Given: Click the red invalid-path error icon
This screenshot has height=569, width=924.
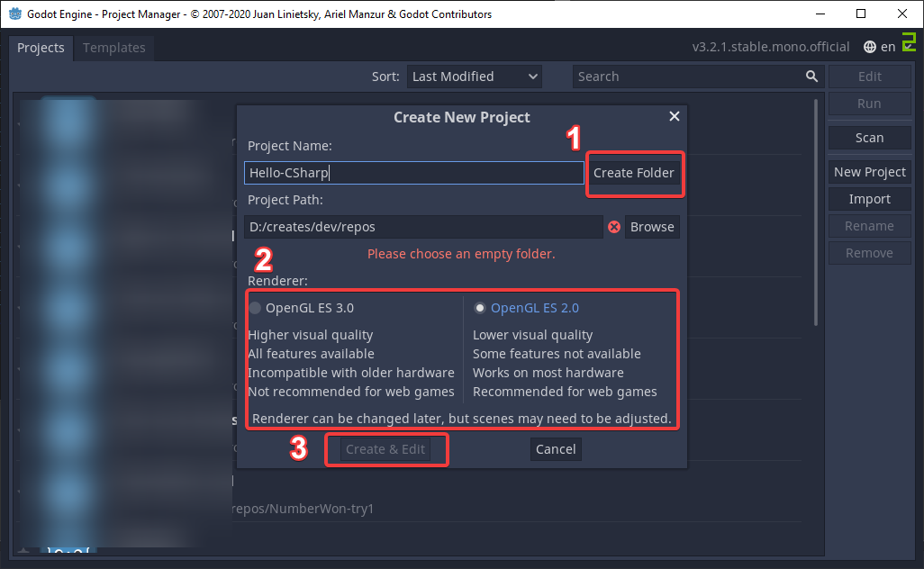Looking at the screenshot, I should tap(614, 227).
